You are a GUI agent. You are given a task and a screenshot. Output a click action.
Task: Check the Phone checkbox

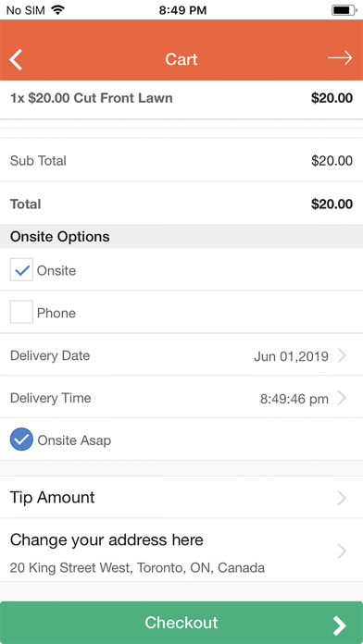21,312
